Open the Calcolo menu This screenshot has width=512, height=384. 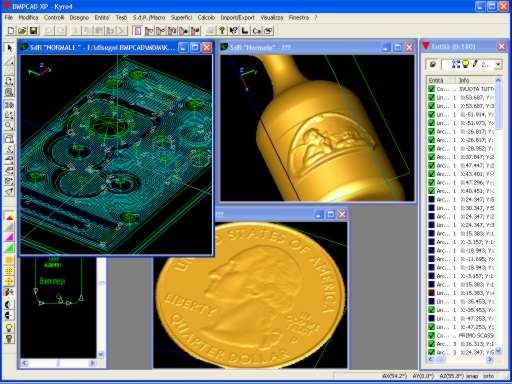(x=206, y=17)
